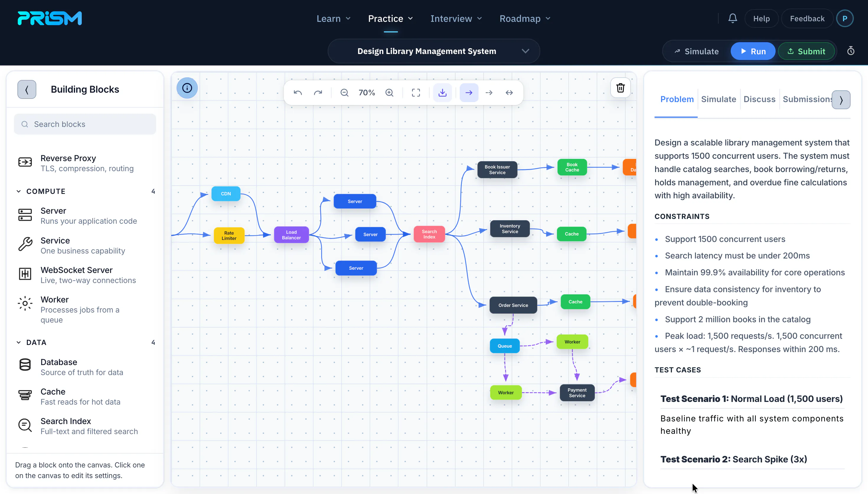Select the Search Index block in sidebar
This screenshot has height=494, width=868.
pyautogui.click(x=85, y=426)
